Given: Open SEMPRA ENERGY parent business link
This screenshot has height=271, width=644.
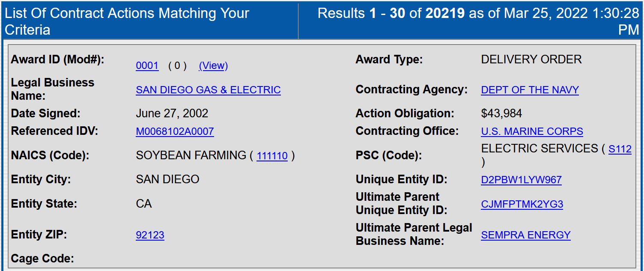Looking at the screenshot, I should point(525,235).
